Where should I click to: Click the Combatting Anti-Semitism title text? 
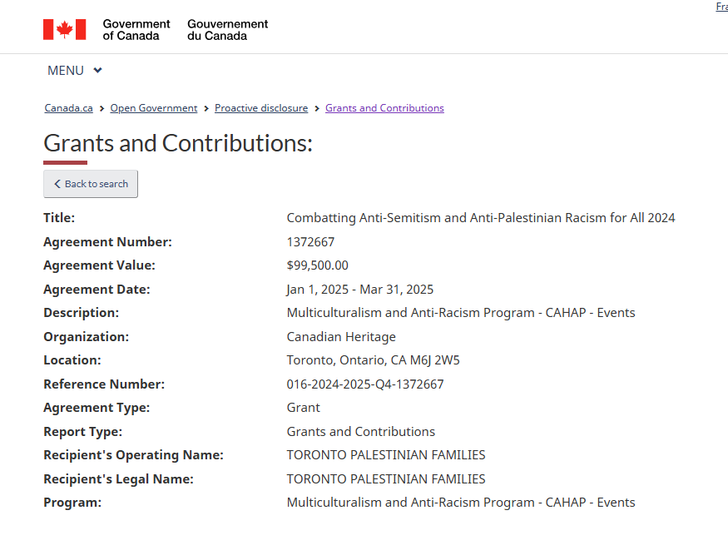480,218
